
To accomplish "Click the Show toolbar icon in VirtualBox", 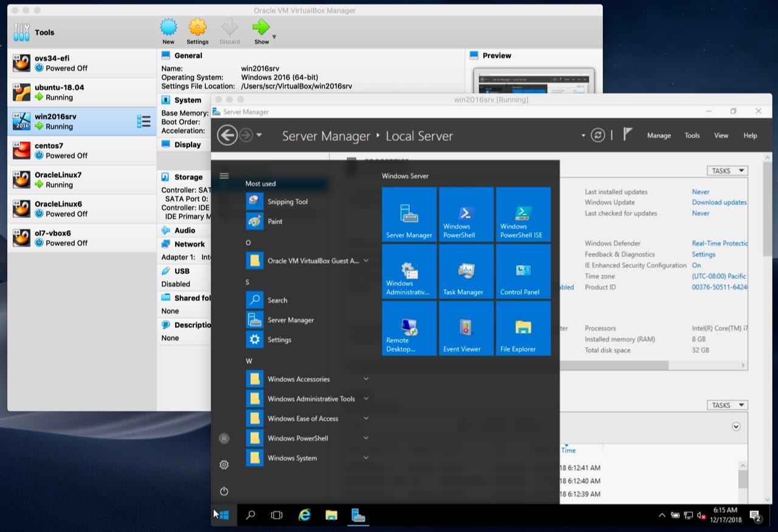I will [261, 28].
